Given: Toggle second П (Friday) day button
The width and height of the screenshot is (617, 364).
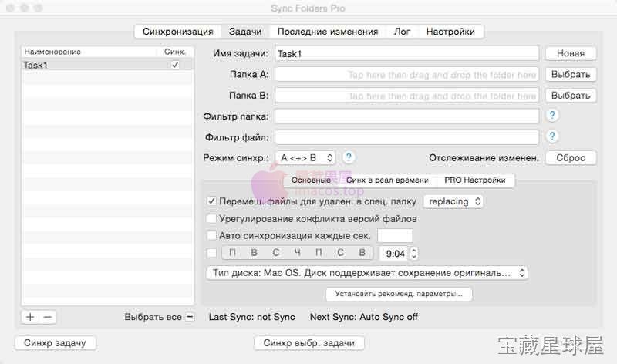Looking at the screenshot, I should 319,253.
